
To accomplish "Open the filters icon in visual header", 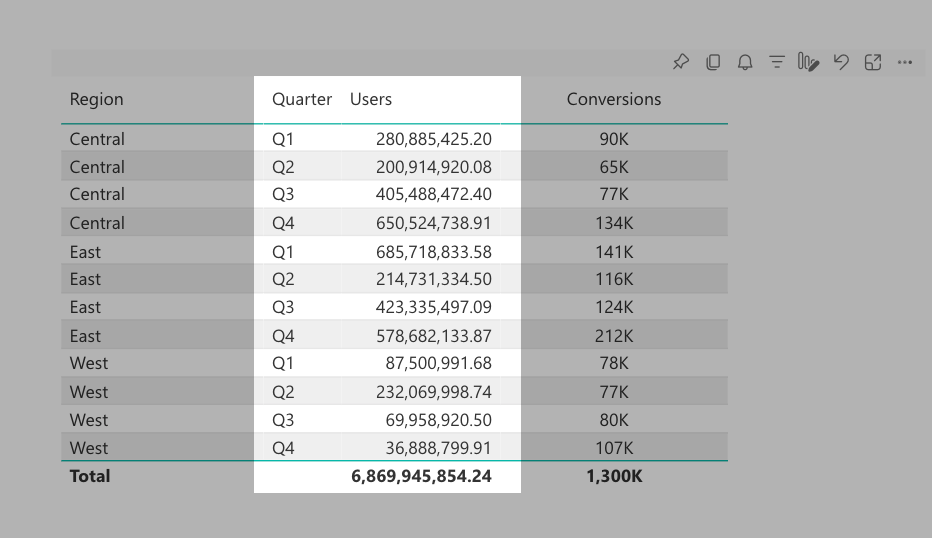I will [x=777, y=62].
